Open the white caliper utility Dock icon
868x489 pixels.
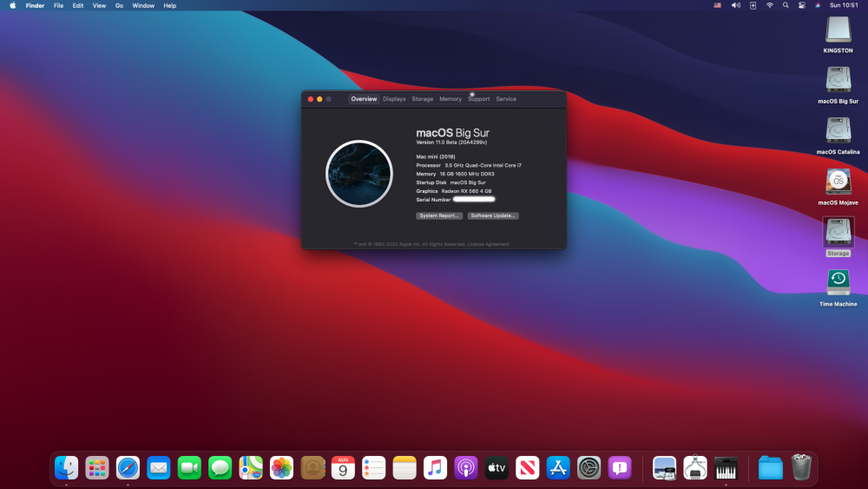coord(694,468)
